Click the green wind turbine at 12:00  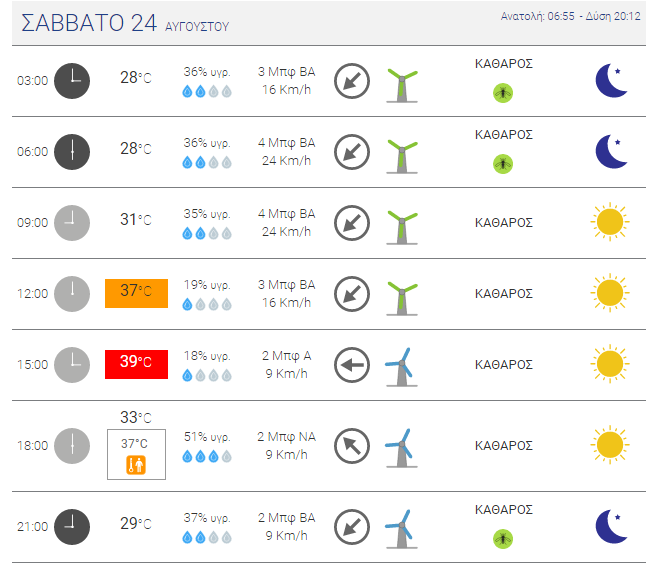[x=402, y=298]
